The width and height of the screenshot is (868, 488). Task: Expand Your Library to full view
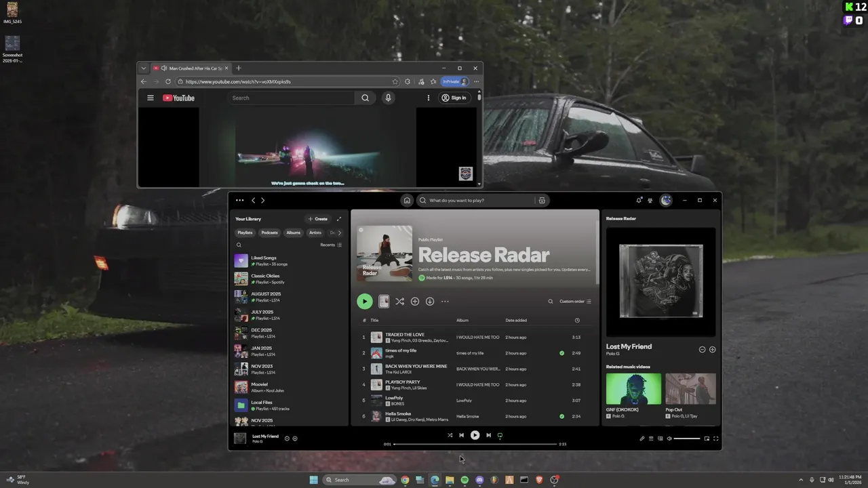pos(339,219)
